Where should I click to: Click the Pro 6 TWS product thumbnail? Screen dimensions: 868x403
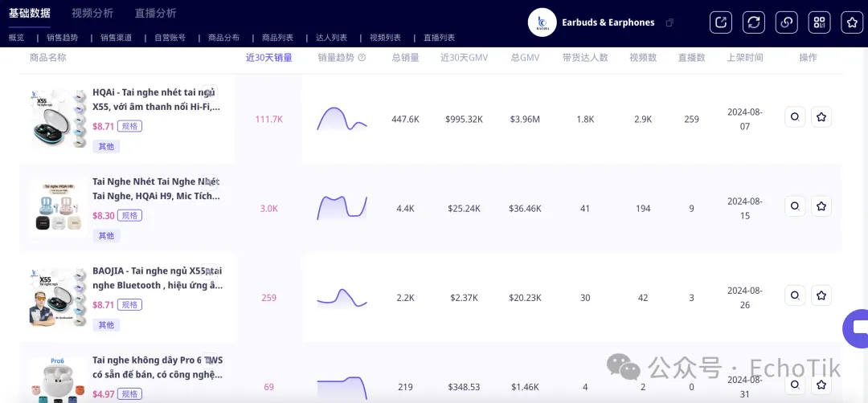pyautogui.click(x=56, y=380)
